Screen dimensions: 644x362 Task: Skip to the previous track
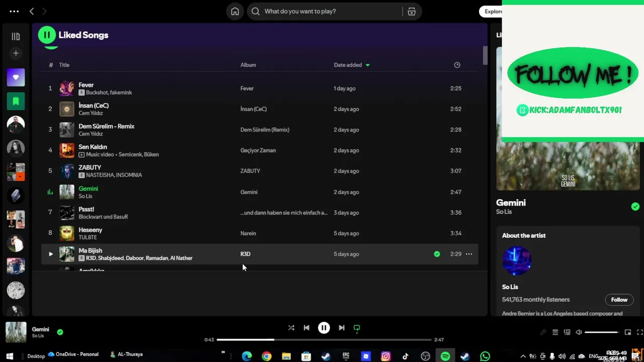pos(306,328)
